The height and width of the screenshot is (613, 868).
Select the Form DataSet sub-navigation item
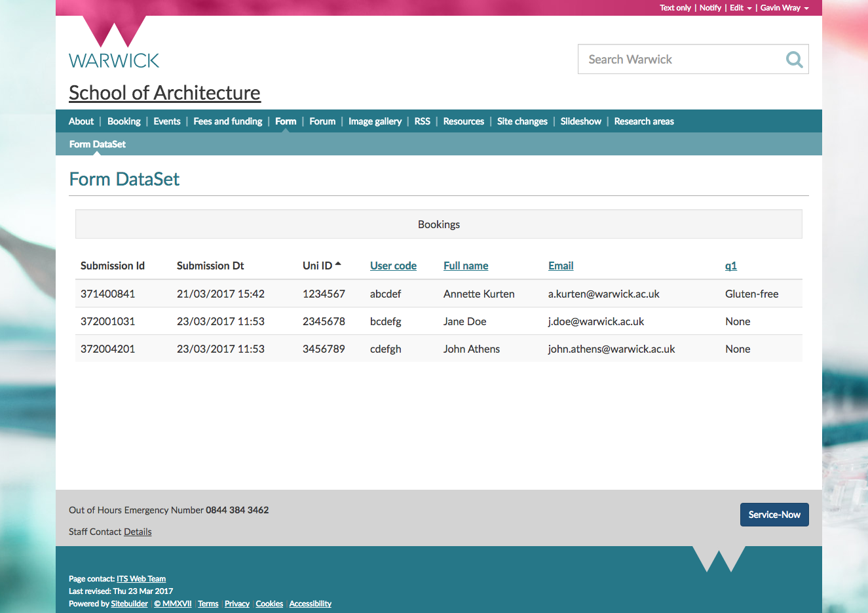coord(98,144)
